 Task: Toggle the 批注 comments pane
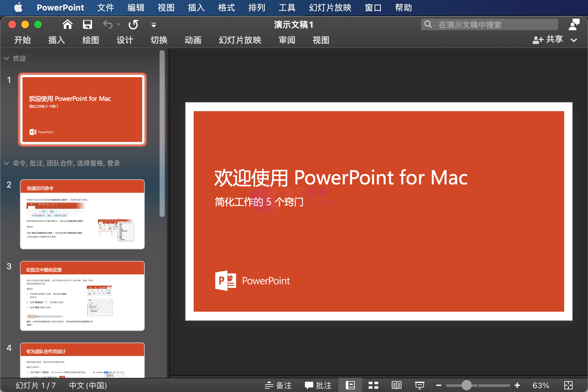[x=318, y=385]
